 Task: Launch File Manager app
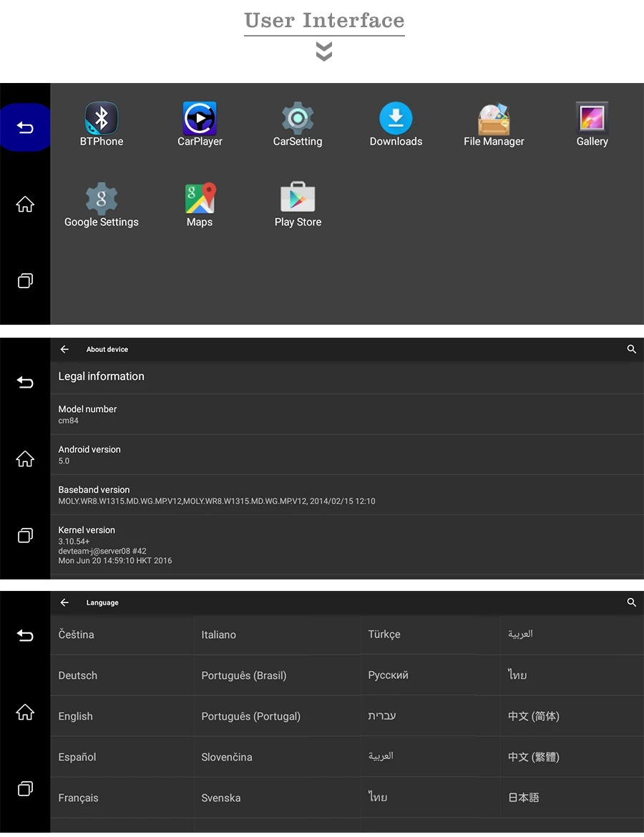(x=494, y=124)
